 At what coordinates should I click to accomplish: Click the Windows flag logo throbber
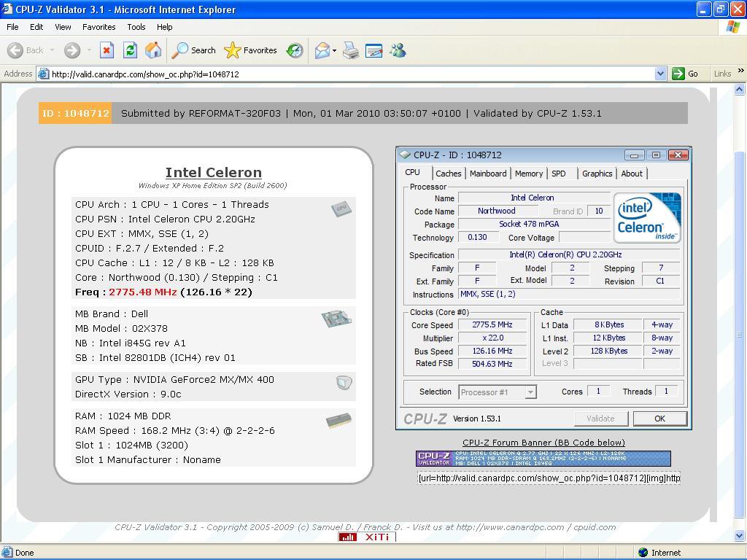733,27
